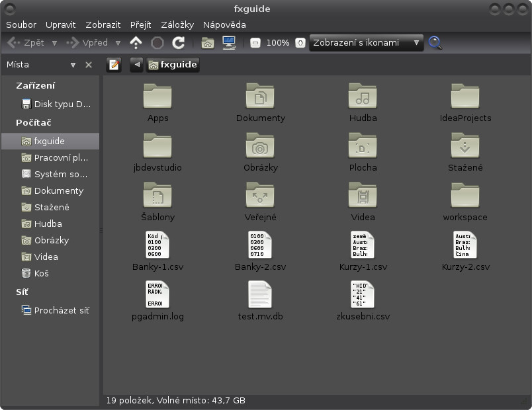This screenshot has width=532, height=410.
Task: Open the Vpřed history dropdown arrow
Action: pos(118,43)
